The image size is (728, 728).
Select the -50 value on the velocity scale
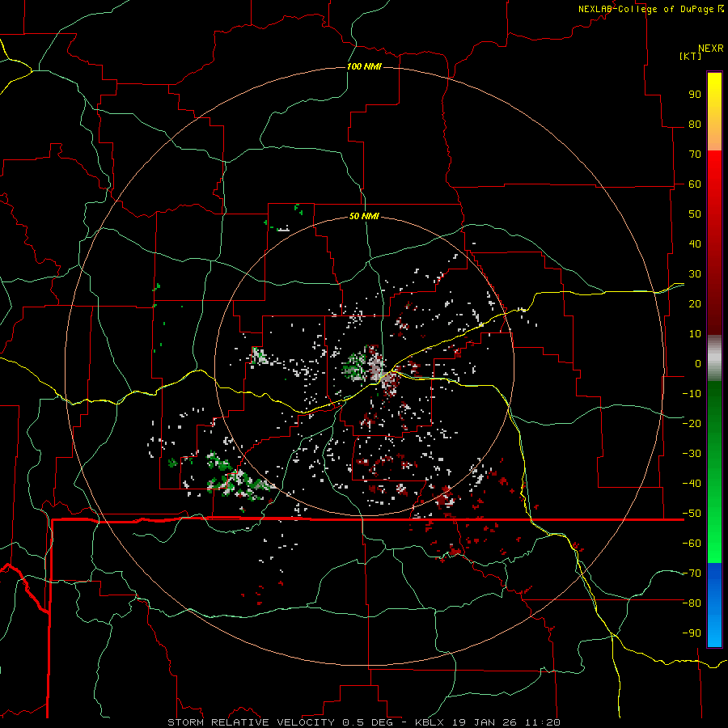[692, 514]
